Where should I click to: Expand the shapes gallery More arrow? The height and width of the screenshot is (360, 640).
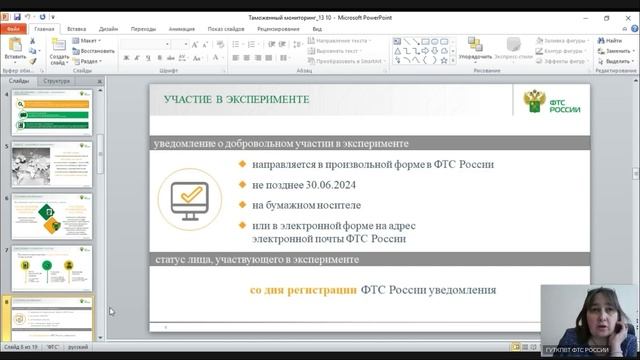click(x=453, y=60)
